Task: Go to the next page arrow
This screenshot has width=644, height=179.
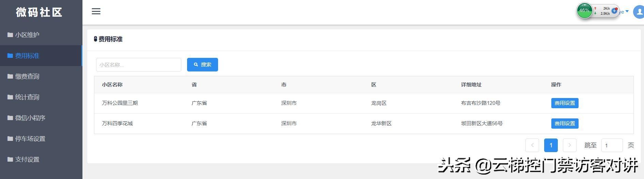Action: click(569, 145)
